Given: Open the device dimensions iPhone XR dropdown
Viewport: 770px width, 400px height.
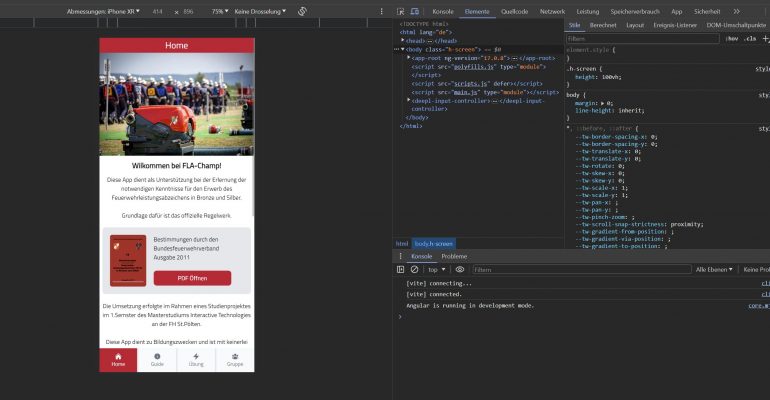Looking at the screenshot, I should click(103, 11).
